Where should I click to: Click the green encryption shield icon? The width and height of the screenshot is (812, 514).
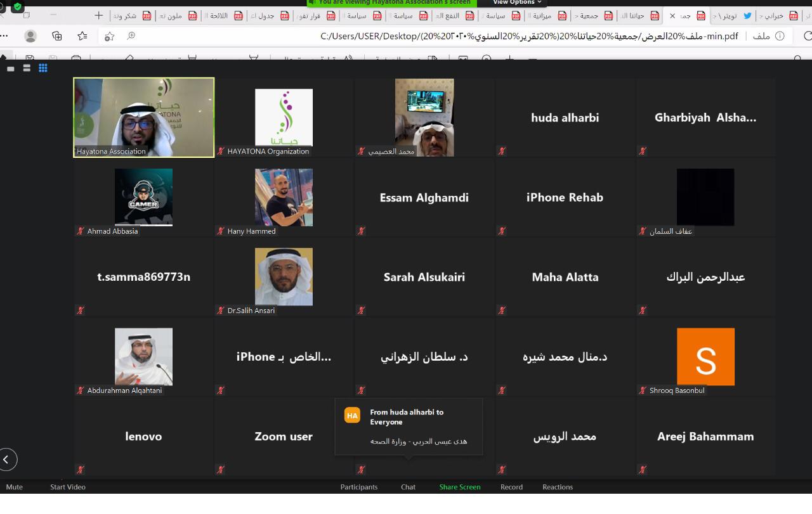click(17, 7)
